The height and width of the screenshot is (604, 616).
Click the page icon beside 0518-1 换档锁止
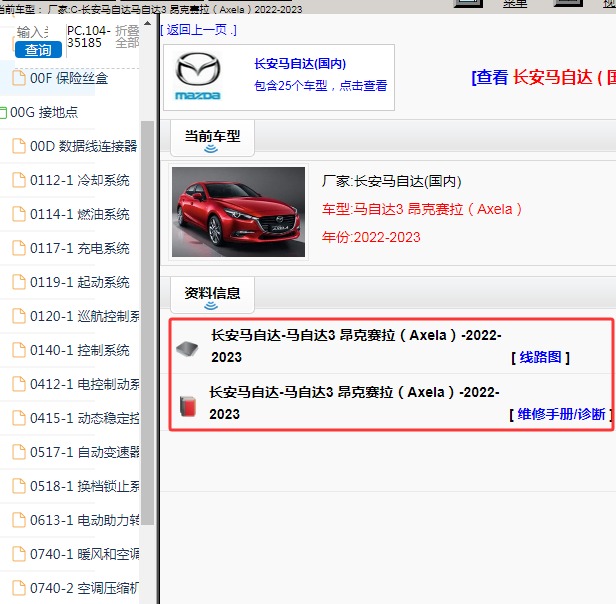tap(19, 486)
